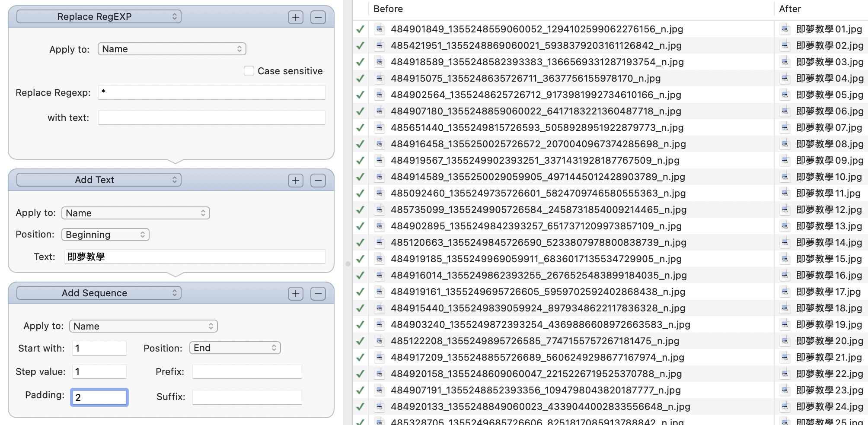Click the plus icon in Add Text panel
This screenshot has width=868, height=425.
296,181
